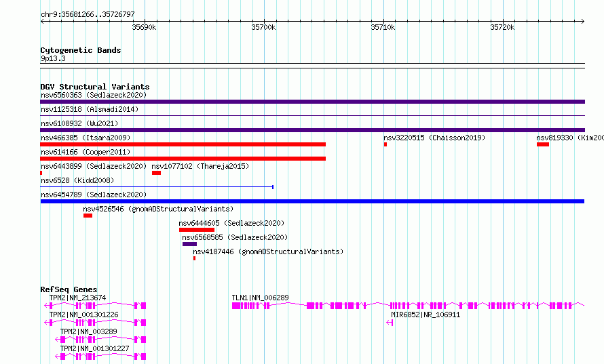The image size is (604, 364).
Task: Click the TPM2 NM_001301226 transcript glyph
Action: point(95,323)
